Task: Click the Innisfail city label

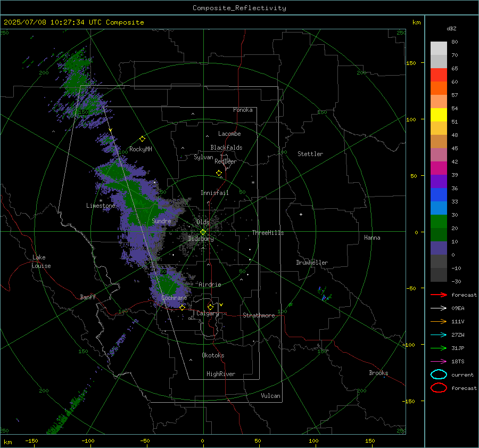Action: click(x=214, y=193)
